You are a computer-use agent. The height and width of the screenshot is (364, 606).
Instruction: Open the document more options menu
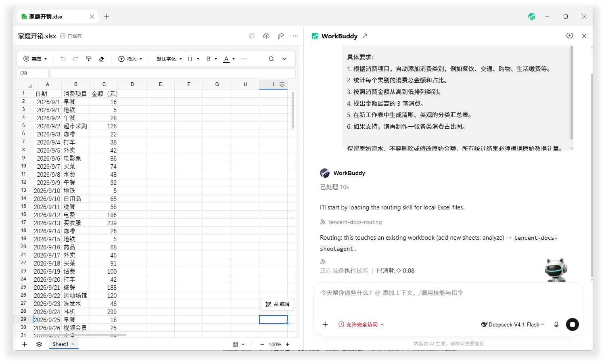[295, 36]
